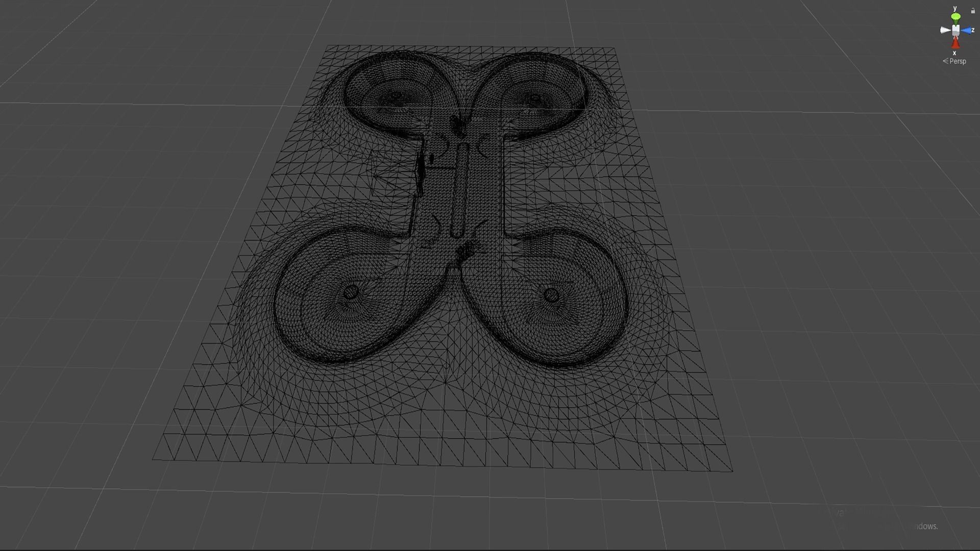Screen dimensions: 980x551
Task: Click the red X axis cone on gizmo
Action: click(955, 43)
